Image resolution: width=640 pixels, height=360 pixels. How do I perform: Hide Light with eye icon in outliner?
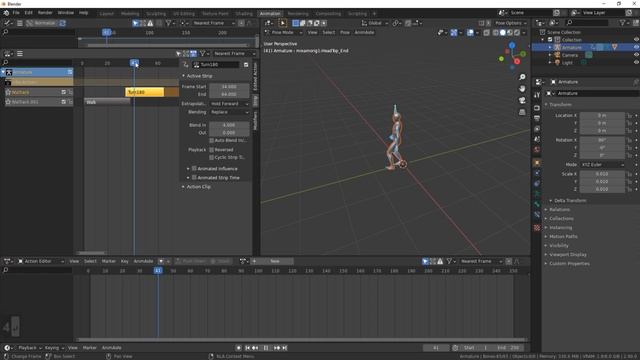point(636,62)
